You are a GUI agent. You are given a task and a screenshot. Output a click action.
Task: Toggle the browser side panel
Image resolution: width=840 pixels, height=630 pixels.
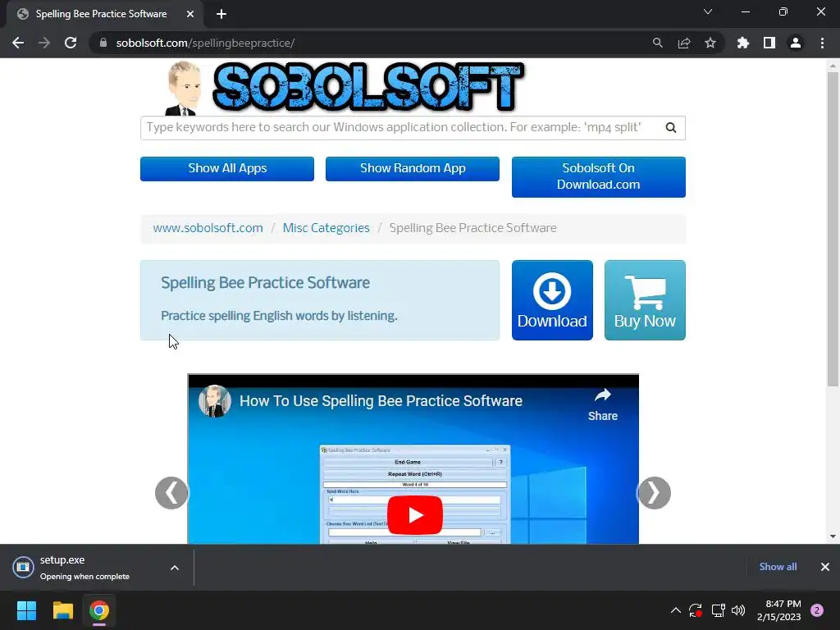769,43
